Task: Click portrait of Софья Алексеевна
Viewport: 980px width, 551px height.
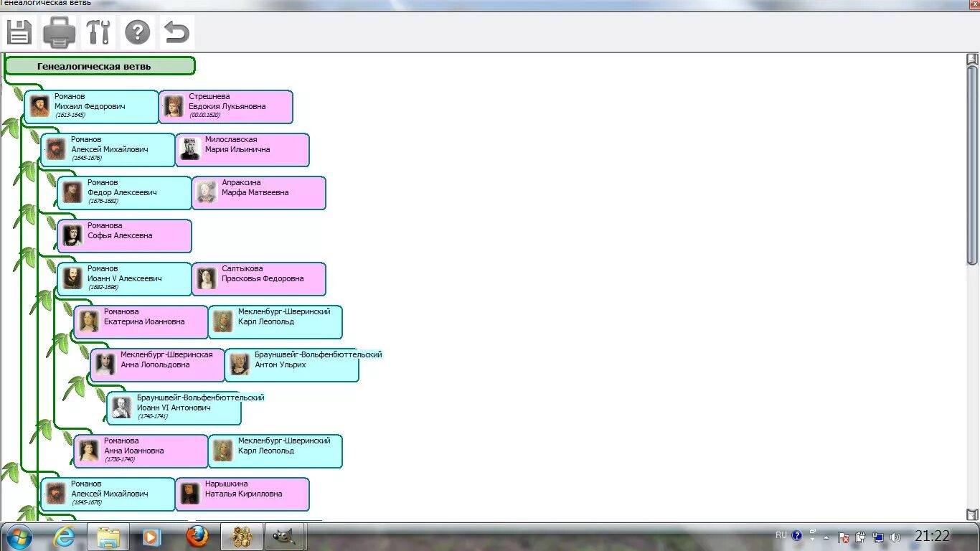Action: point(72,235)
